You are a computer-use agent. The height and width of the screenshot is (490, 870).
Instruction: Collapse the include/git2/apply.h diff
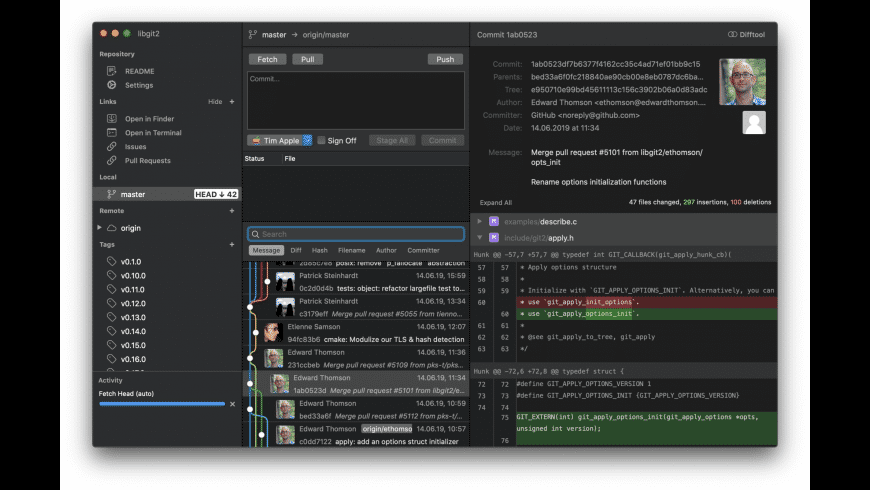coord(479,238)
